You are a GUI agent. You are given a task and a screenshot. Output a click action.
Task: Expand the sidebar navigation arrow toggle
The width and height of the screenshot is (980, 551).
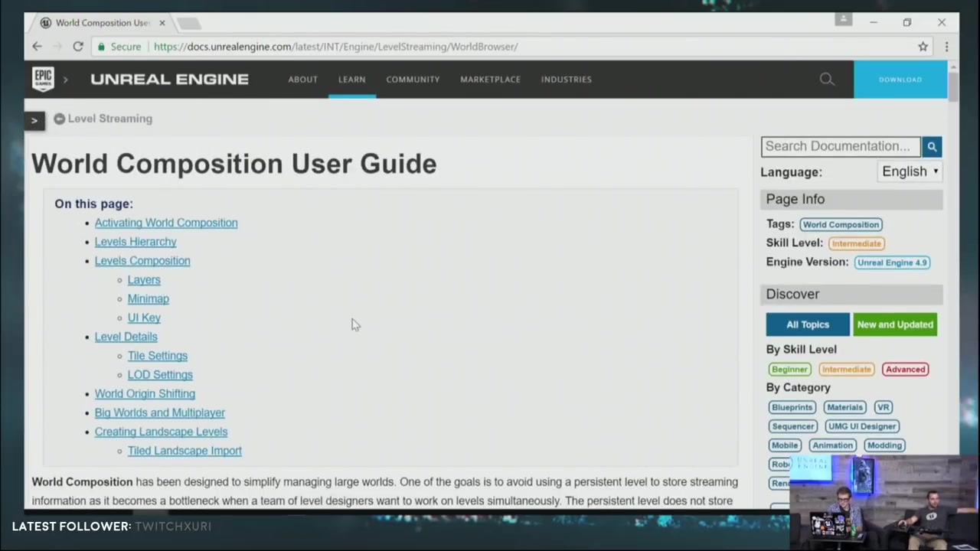point(34,120)
